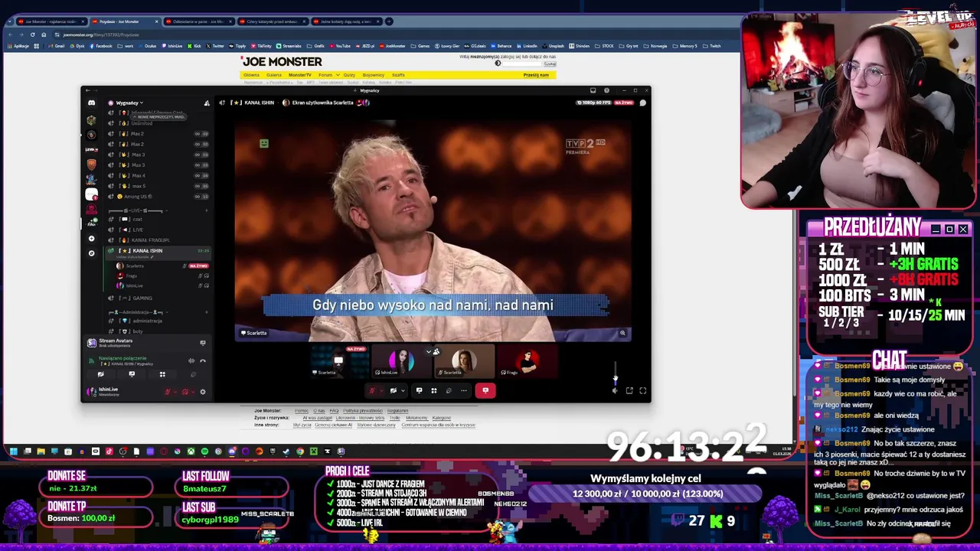Open help question mark in Discord

pos(606,90)
